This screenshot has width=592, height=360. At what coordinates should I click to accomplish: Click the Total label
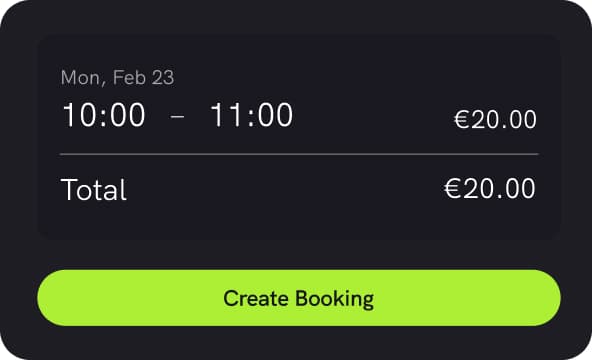pyautogui.click(x=93, y=189)
